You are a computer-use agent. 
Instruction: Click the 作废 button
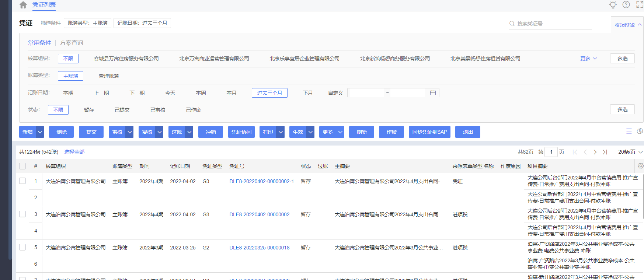pyautogui.click(x=391, y=132)
